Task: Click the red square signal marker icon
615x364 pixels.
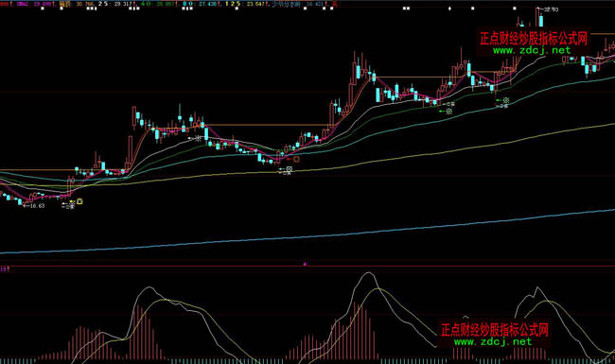Action: (x=296, y=159)
